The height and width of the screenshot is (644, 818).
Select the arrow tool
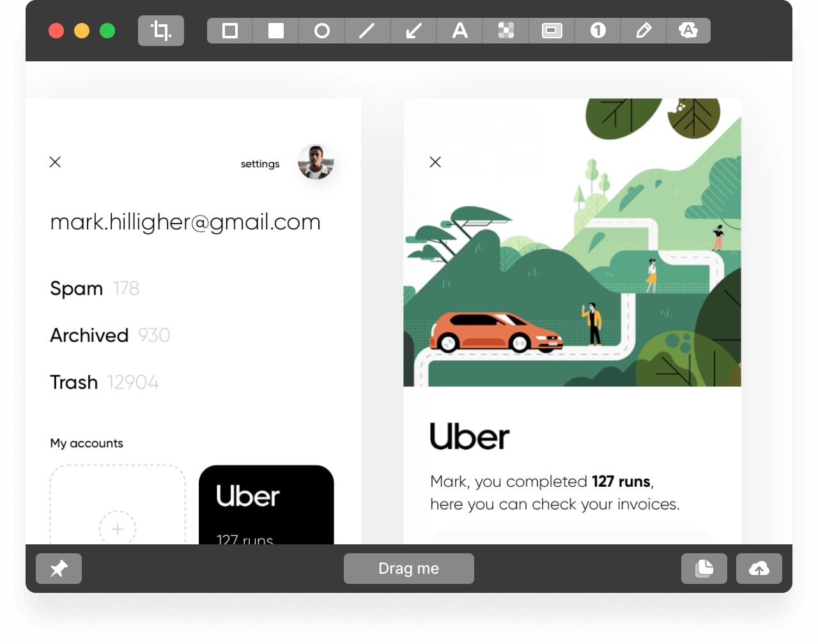(413, 31)
